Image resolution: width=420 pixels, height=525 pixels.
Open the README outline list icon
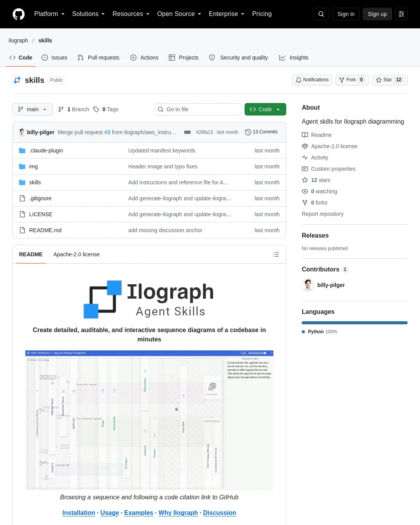276,254
